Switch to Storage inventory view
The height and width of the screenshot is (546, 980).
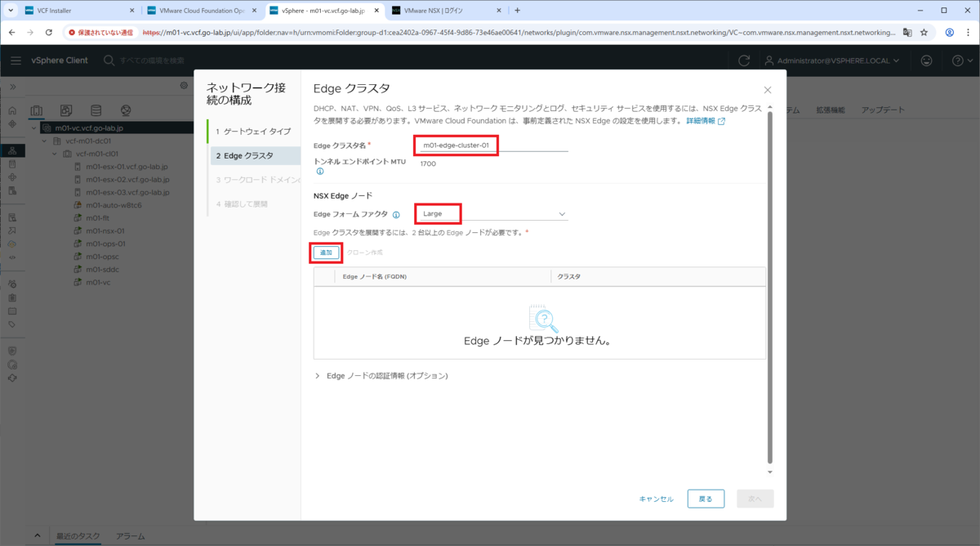(96, 110)
